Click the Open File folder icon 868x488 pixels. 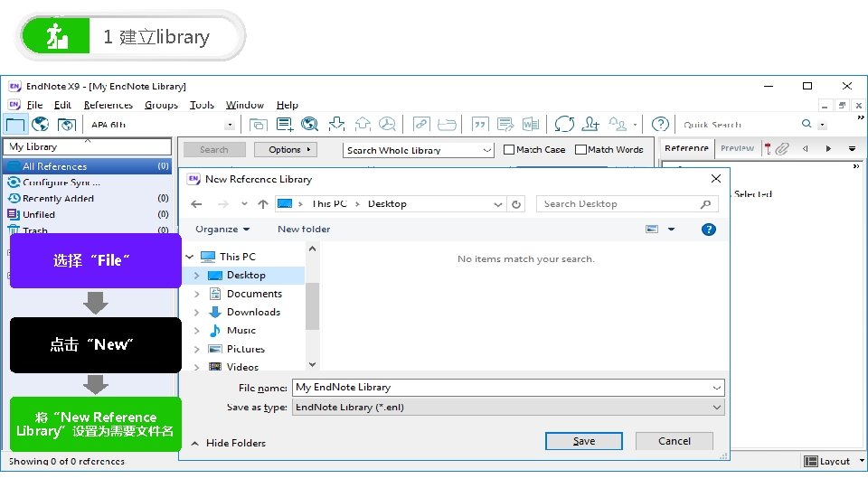pyautogui.click(x=447, y=124)
